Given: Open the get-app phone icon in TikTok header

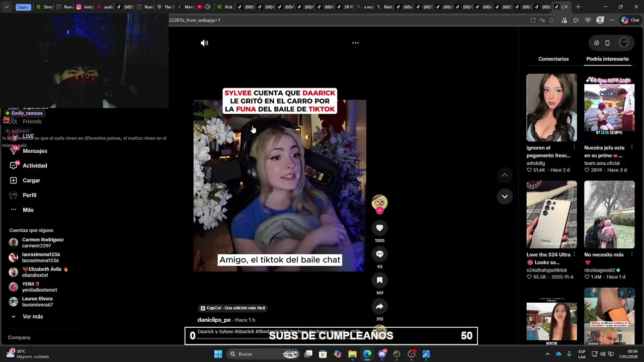Looking at the screenshot, I should (x=607, y=43).
